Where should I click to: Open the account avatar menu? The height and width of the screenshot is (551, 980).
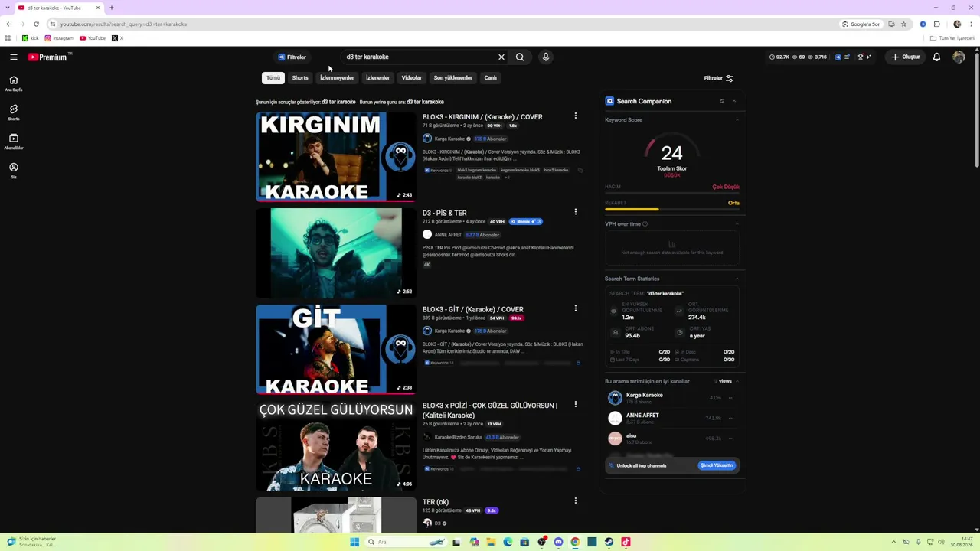[x=959, y=57]
